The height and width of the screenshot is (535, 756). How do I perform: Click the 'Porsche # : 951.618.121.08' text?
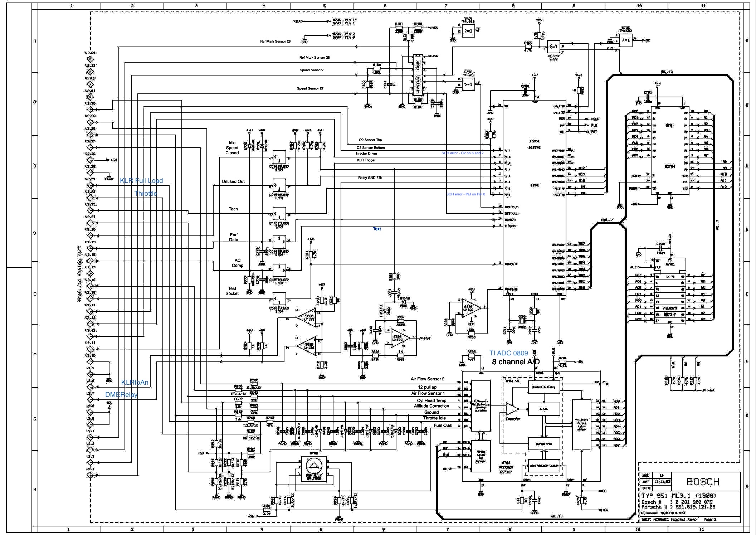(x=678, y=507)
